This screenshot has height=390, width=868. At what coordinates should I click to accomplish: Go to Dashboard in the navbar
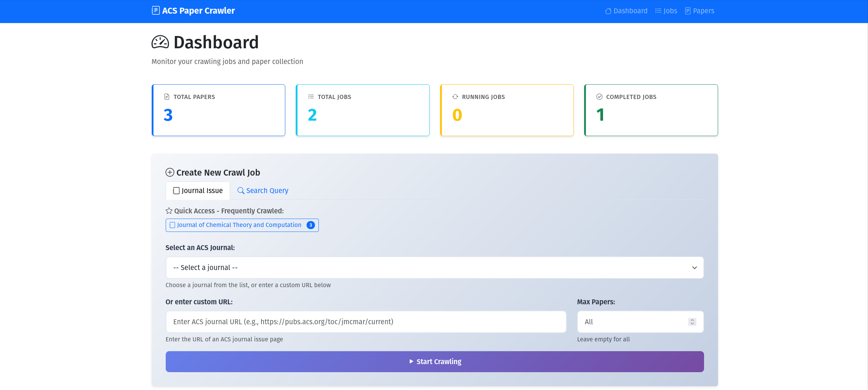point(626,11)
